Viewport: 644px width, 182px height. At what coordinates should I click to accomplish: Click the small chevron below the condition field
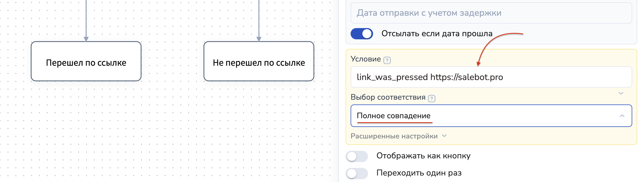[621, 93]
